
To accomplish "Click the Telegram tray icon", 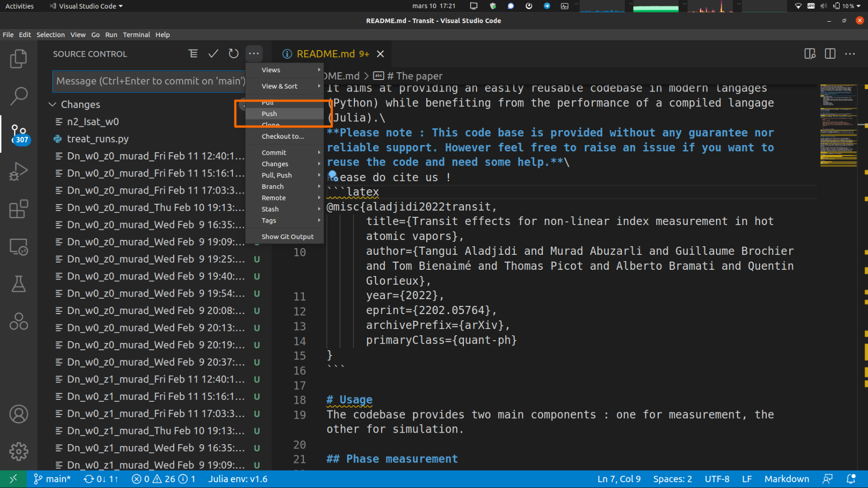I will (x=547, y=6).
